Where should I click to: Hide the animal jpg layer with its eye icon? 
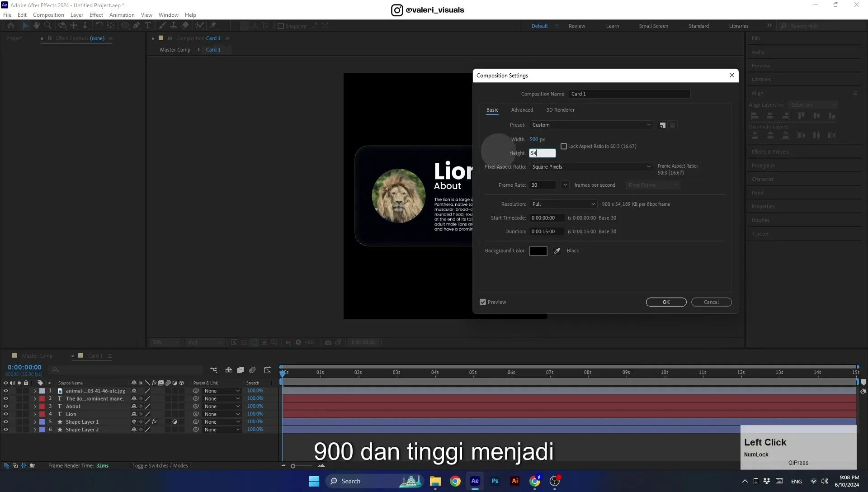point(6,391)
